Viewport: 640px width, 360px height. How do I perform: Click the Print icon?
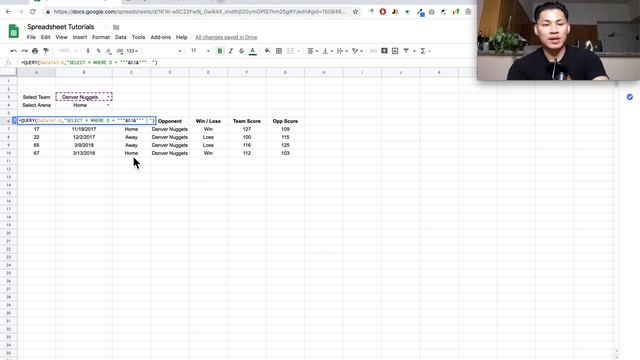(35, 51)
